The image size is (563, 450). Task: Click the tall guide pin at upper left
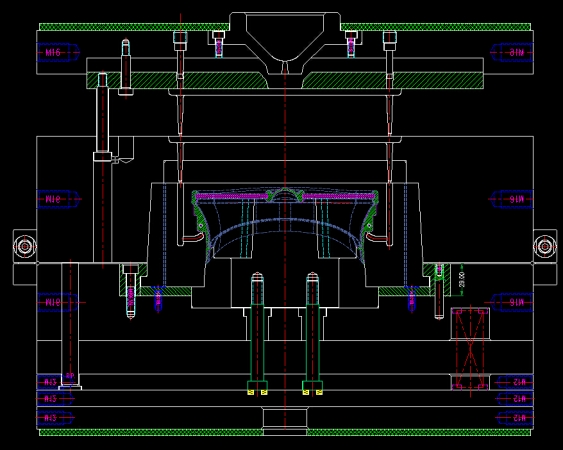(102, 117)
